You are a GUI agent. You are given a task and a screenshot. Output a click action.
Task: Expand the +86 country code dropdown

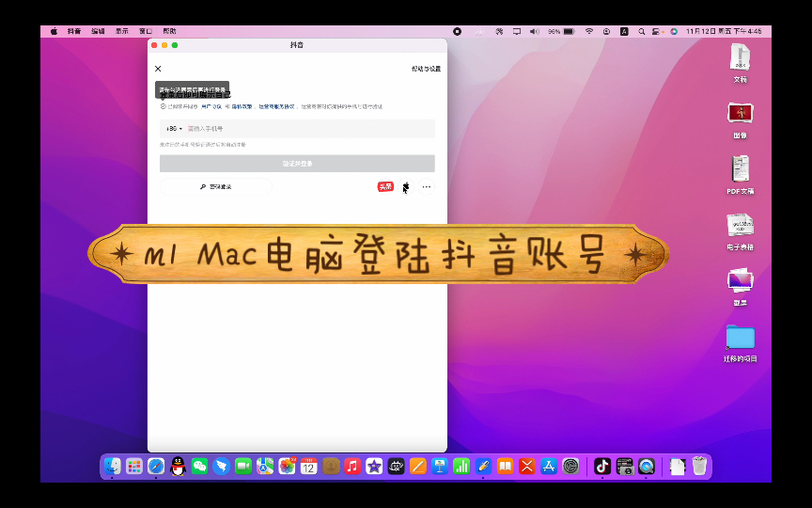[174, 129]
